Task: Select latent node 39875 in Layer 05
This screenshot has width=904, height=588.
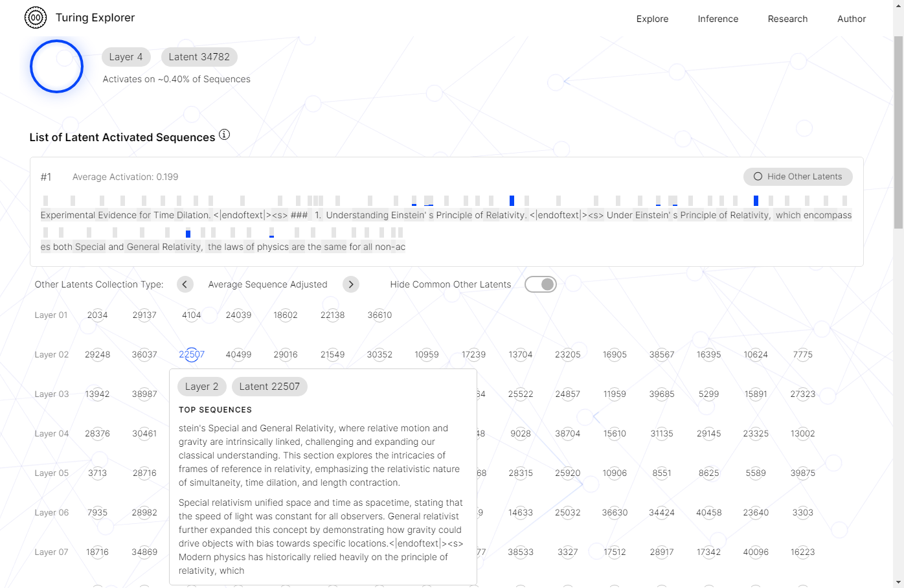Action: [x=802, y=473]
